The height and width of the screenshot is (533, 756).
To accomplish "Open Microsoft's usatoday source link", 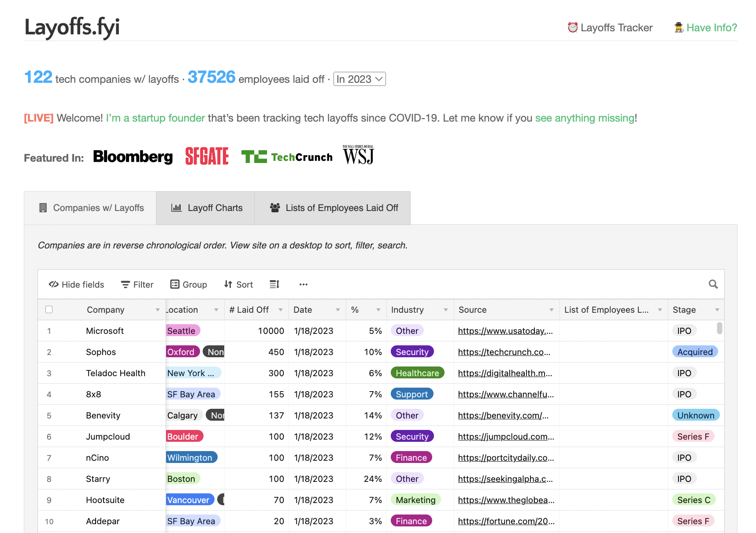I will [x=505, y=331].
